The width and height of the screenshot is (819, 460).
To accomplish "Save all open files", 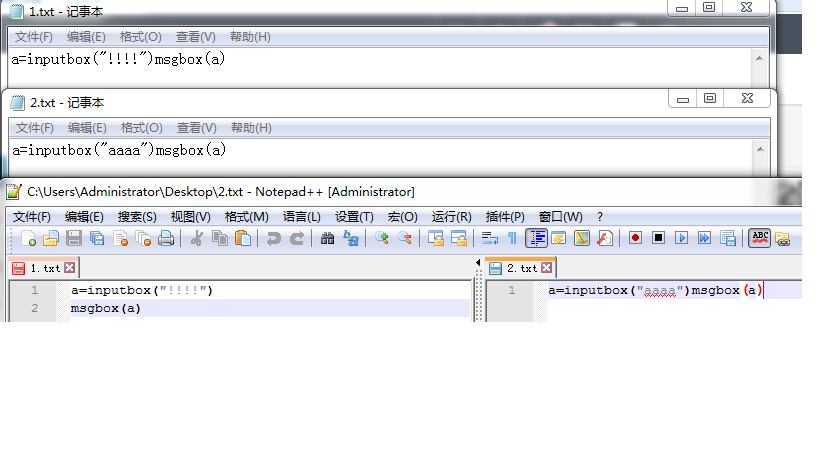I will [x=97, y=239].
